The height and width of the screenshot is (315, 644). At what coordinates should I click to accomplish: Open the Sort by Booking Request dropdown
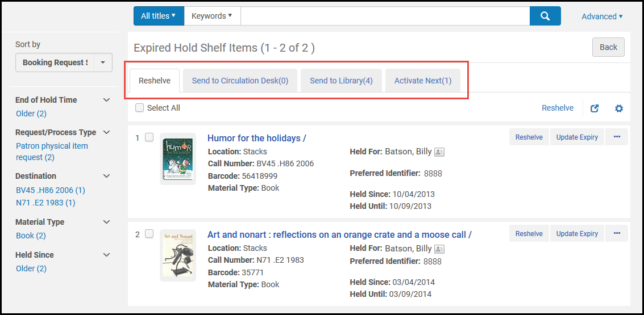point(64,62)
